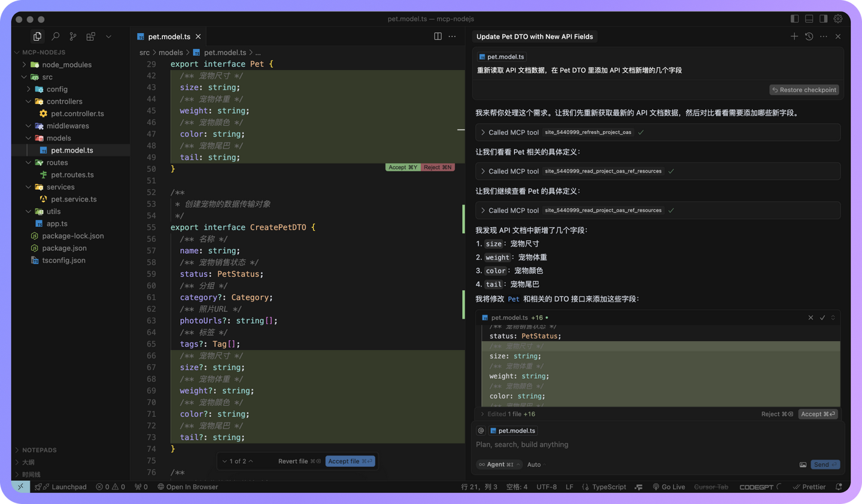
Task: Click the Restore checkpoint button
Action: pyautogui.click(x=804, y=90)
